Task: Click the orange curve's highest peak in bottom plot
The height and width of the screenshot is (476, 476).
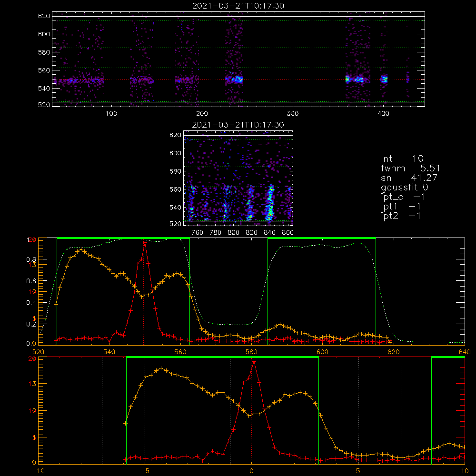Action: [x=161, y=368]
